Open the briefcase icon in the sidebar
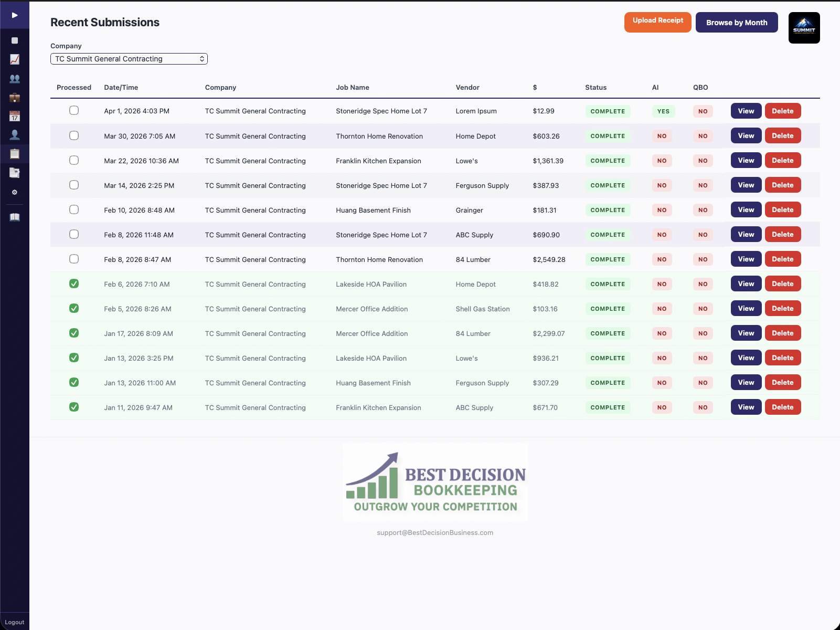 coord(14,97)
